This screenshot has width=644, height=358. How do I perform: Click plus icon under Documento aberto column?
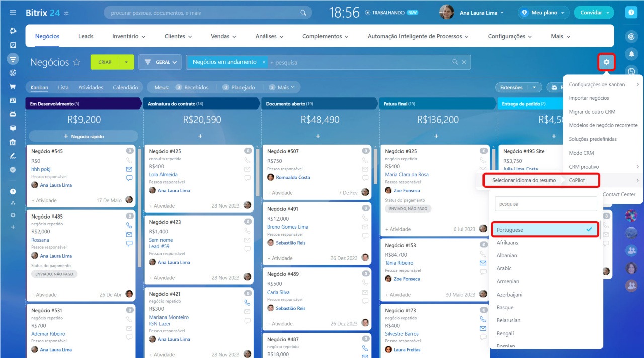point(318,136)
